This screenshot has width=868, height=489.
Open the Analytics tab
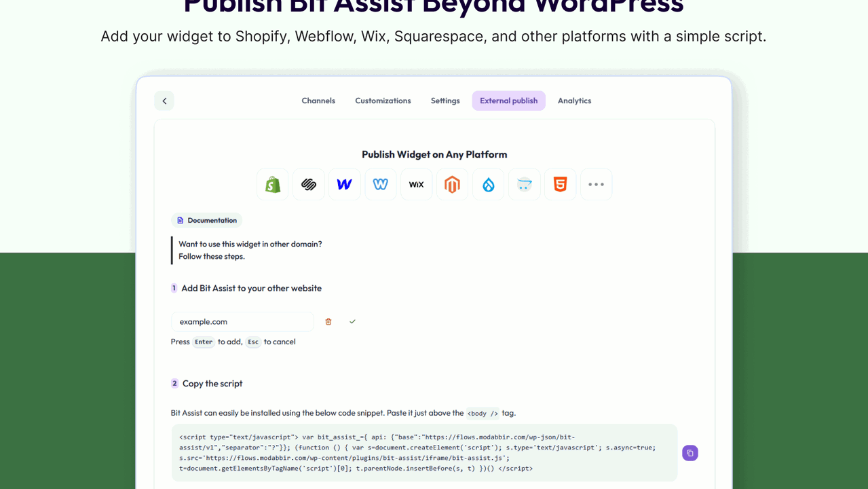click(x=574, y=101)
